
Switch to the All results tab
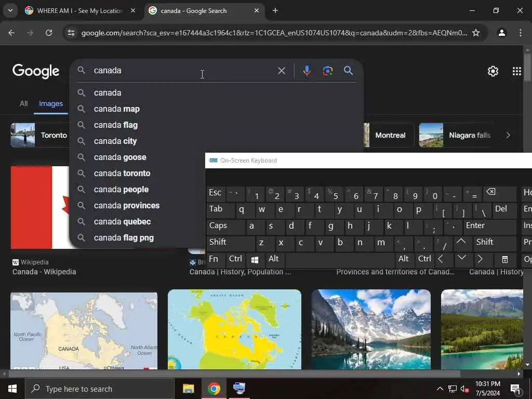(x=23, y=103)
